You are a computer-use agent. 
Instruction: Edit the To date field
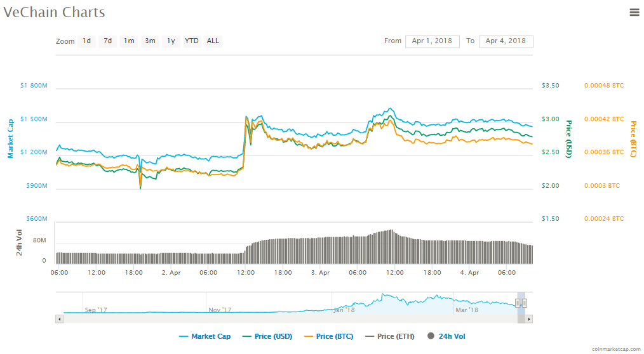coord(506,41)
